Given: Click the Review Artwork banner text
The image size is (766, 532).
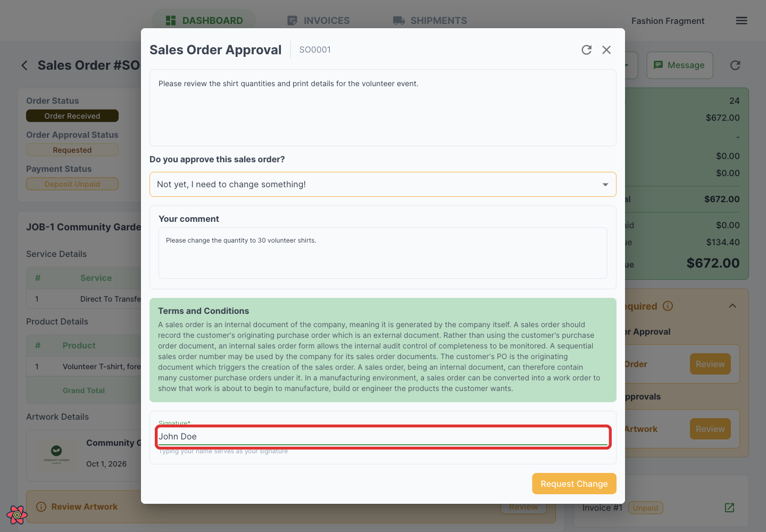Looking at the screenshot, I should point(85,507).
